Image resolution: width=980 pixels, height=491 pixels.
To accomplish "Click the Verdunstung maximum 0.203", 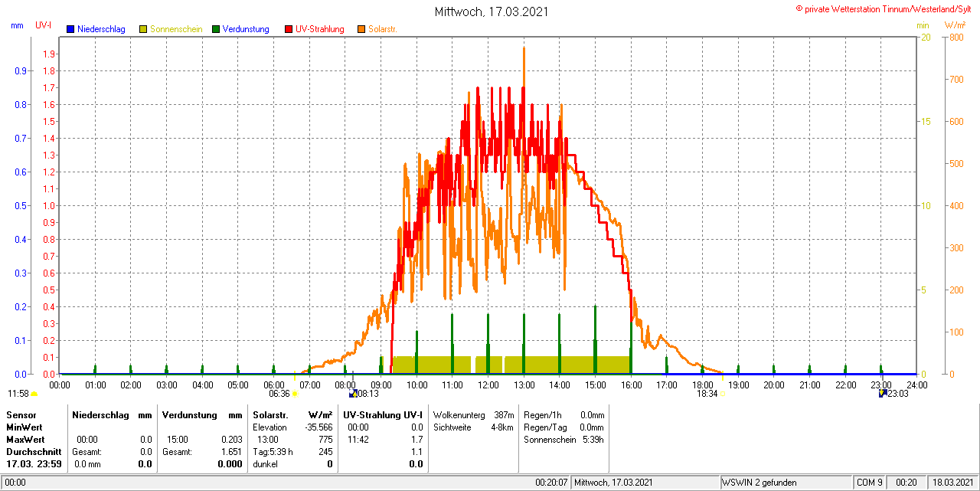I will pos(231,440).
